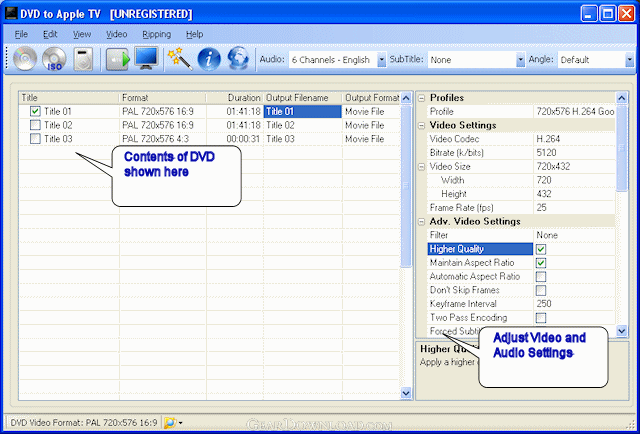Check the Title 03 checkbox
Viewport: 640px width, 434px height.
[x=36, y=139]
